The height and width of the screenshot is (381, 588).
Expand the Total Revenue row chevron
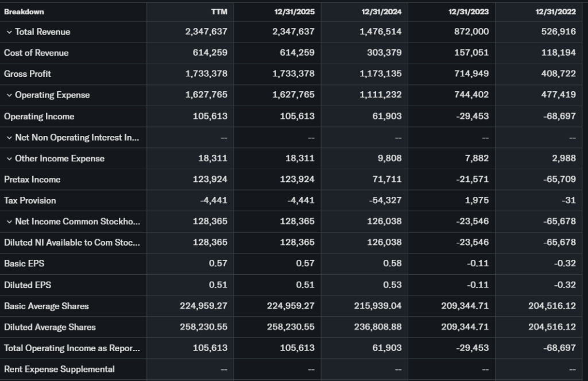[x=9, y=32]
